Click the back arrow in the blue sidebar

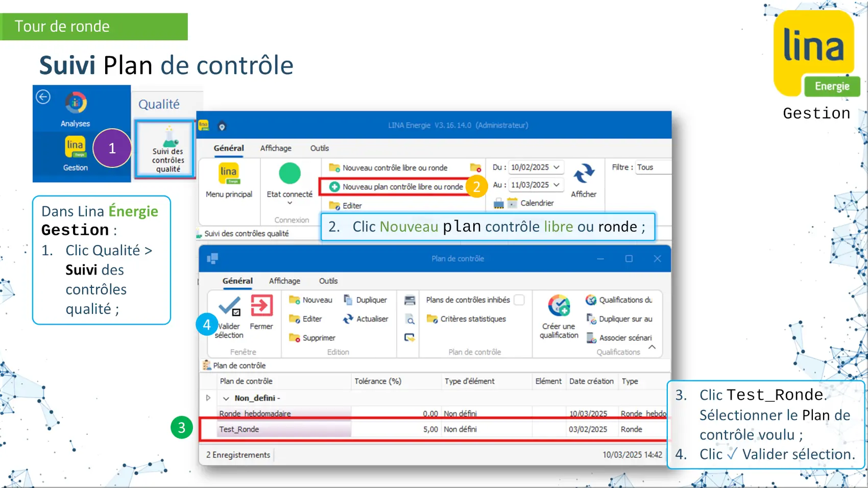pyautogui.click(x=43, y=96)
